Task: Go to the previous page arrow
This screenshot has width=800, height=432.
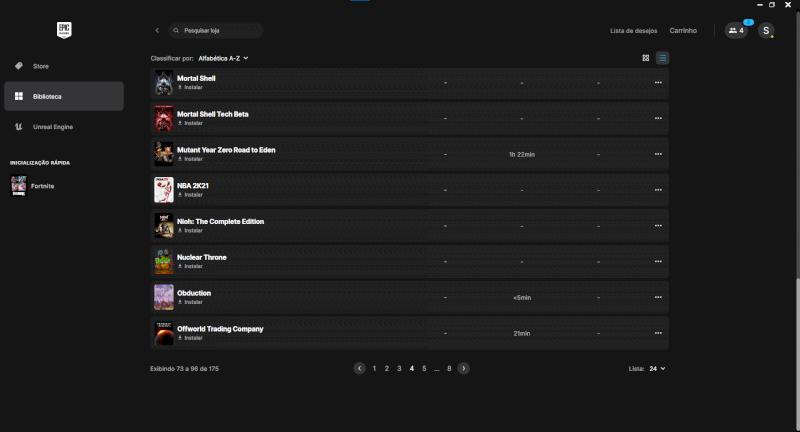Action: coord(359,368)
